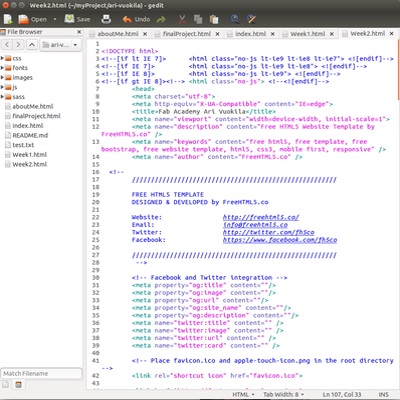
Task: Click the <head> tag on line 7
Action: click(x=143, y=89)
